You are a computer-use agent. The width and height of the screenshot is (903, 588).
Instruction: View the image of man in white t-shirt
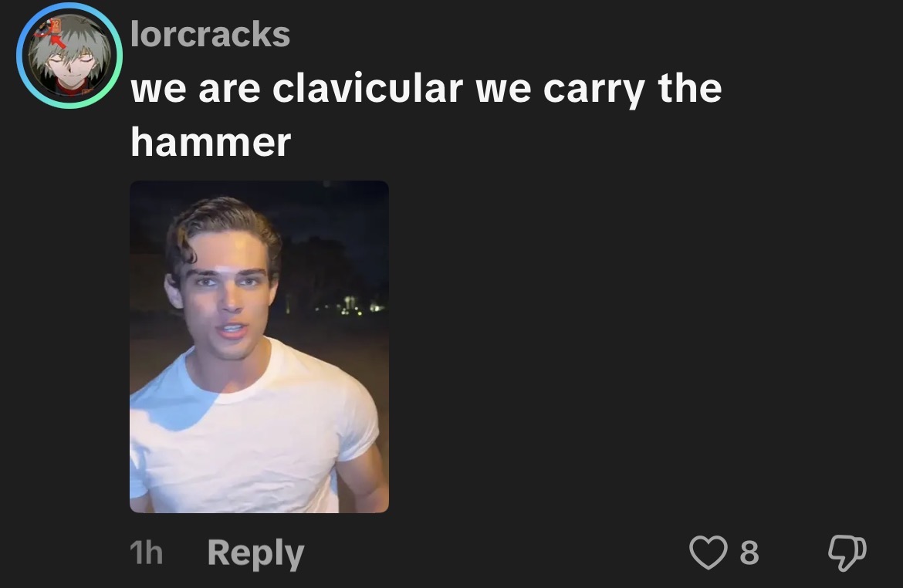tap(259, 346)
